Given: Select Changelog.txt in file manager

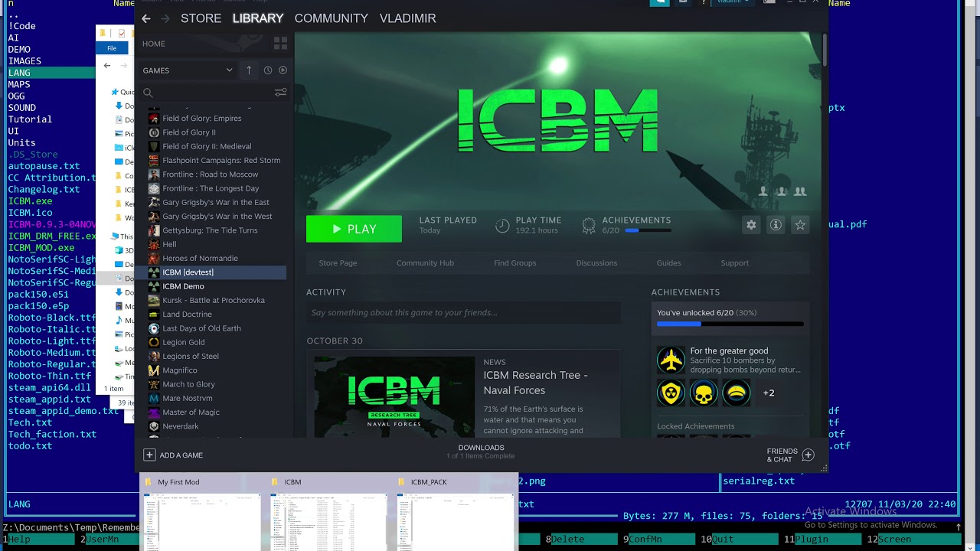Looking at the screenshot, I should tap(44, 189).
